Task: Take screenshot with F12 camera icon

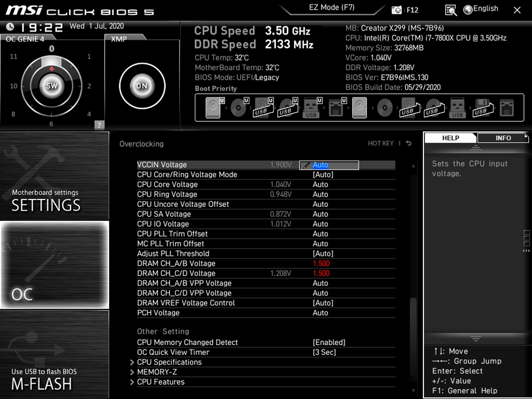Action: point(396,10)
